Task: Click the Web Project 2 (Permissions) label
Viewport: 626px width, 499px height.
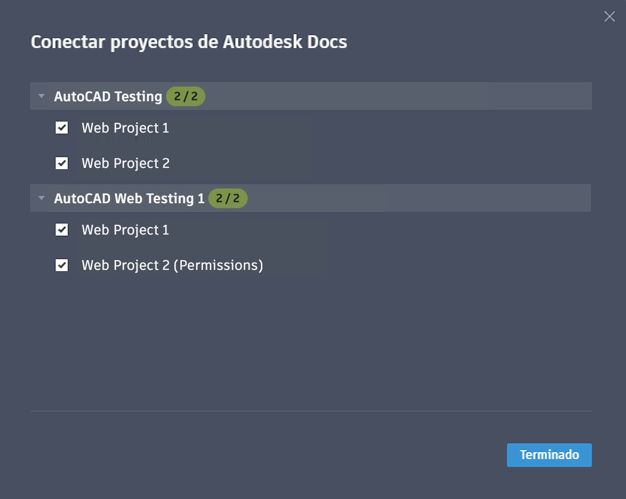Action: (x=172, y=265)
